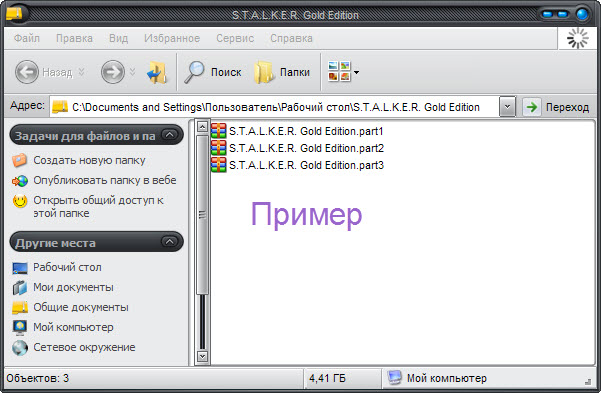Image resolution: width=601 pixels, height=393 pixels.
Task: Open Search (Поиск) magnifier icon
Action: [x=194, y=72]
